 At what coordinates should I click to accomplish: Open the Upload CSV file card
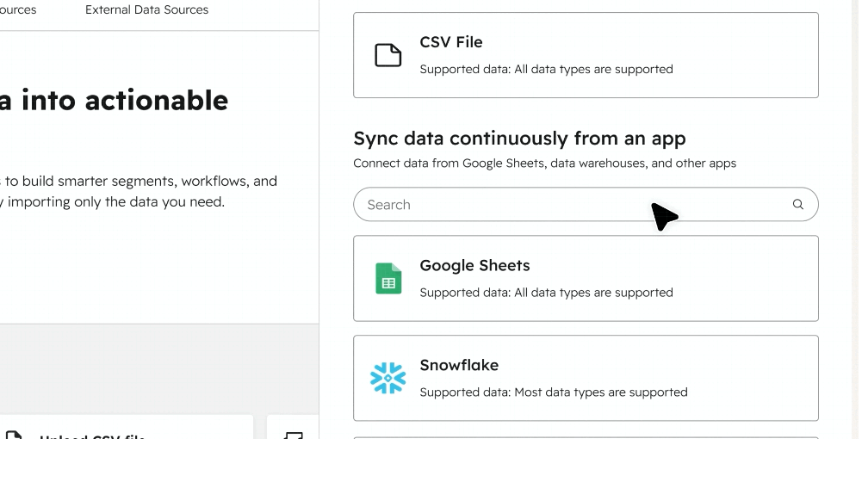(x=129, y=429)
